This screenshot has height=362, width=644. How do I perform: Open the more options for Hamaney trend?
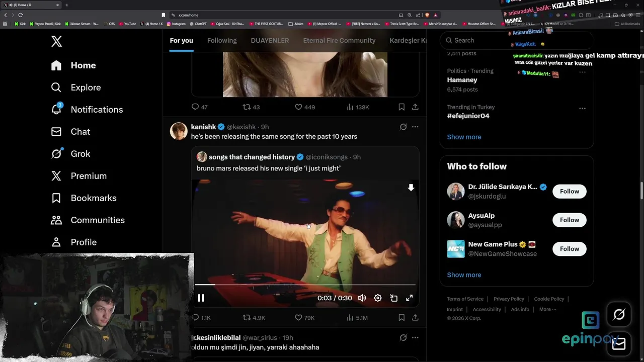pyautogui.click(x=582, y=72)
